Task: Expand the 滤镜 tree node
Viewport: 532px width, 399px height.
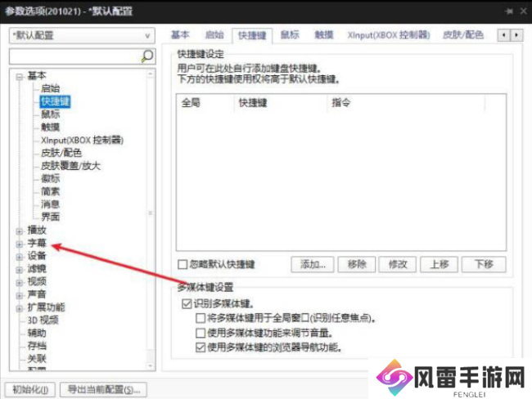Action: 20,270
